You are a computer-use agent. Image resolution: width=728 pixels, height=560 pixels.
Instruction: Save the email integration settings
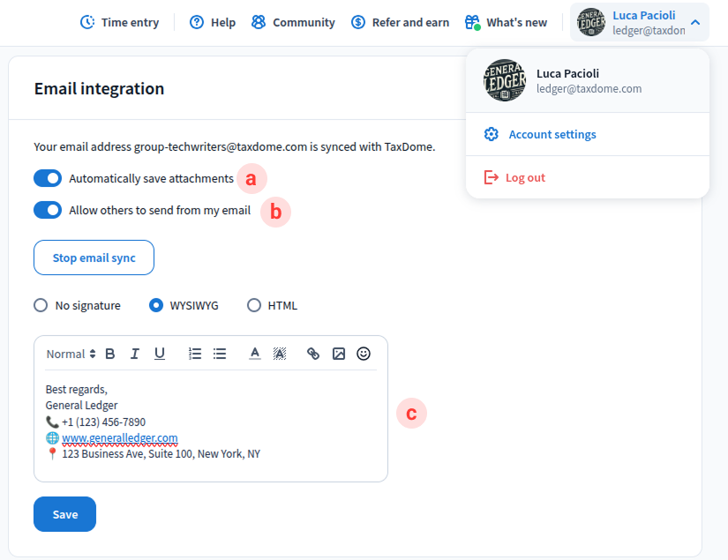click(64, 514)
